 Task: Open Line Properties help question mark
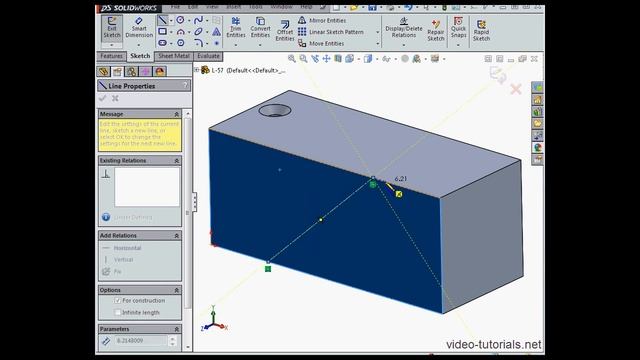185,85
